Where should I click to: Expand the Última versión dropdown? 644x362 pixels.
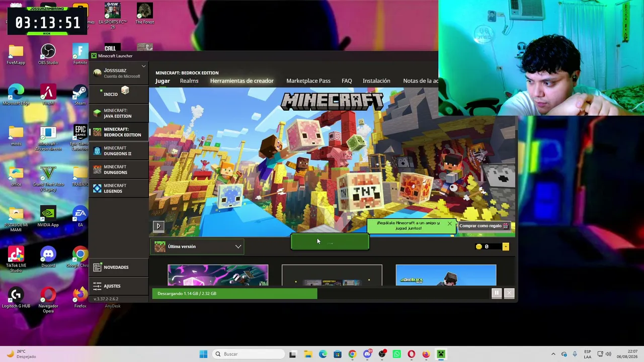[x=198, y=246]
